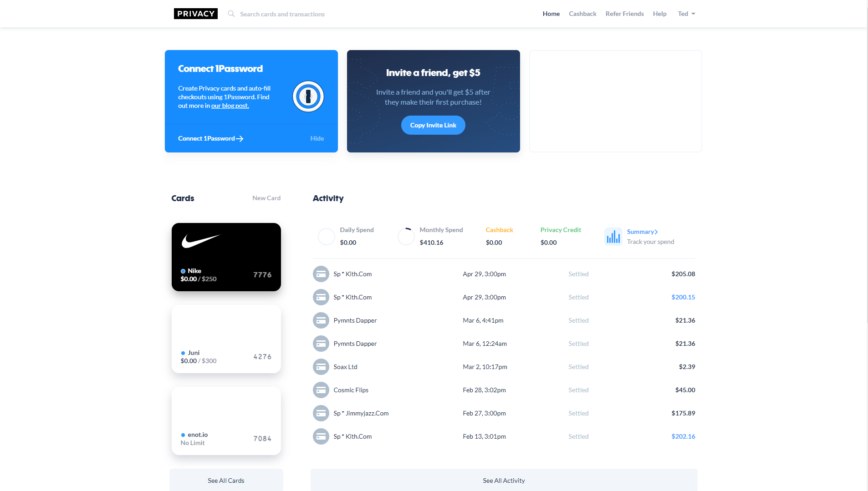
Task: Click the 1Password circular logo icon
Action: coord(308,96)
